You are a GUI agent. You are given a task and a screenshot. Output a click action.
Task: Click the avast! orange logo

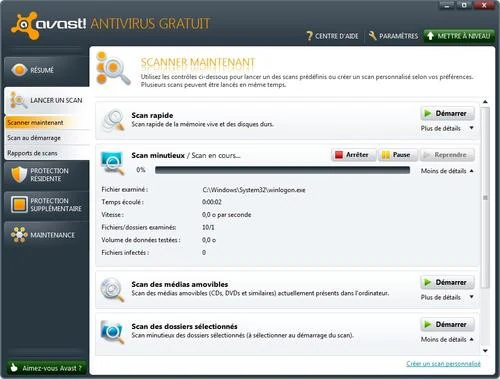(x=25, y=25)
